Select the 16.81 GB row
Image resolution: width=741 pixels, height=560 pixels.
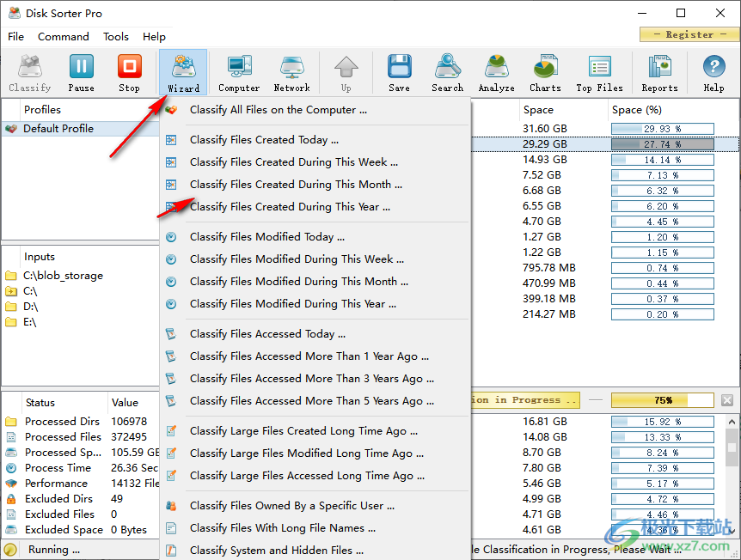click(598, 421)
